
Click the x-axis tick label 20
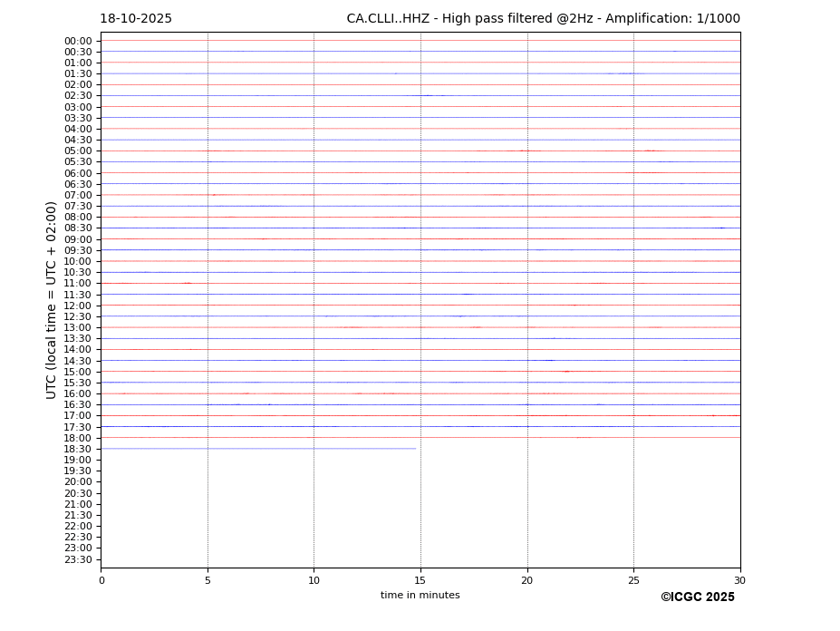coord(527,580)
